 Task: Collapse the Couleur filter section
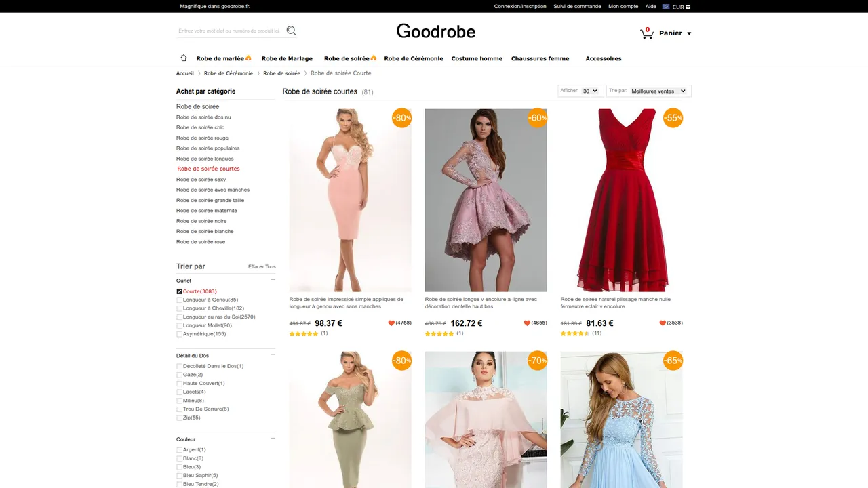[x=273, y=439]
